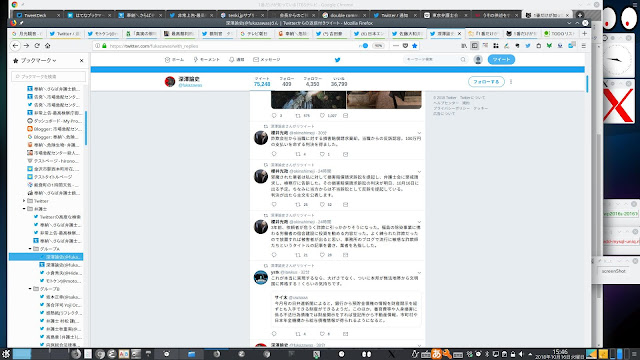Open the KDE application launcher
The image size is (640, 360).
pos(6,354)
